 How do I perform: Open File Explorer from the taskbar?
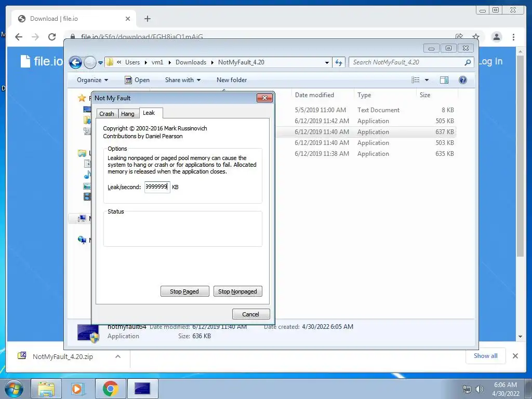pyautogui.click(x=46, y=389)
